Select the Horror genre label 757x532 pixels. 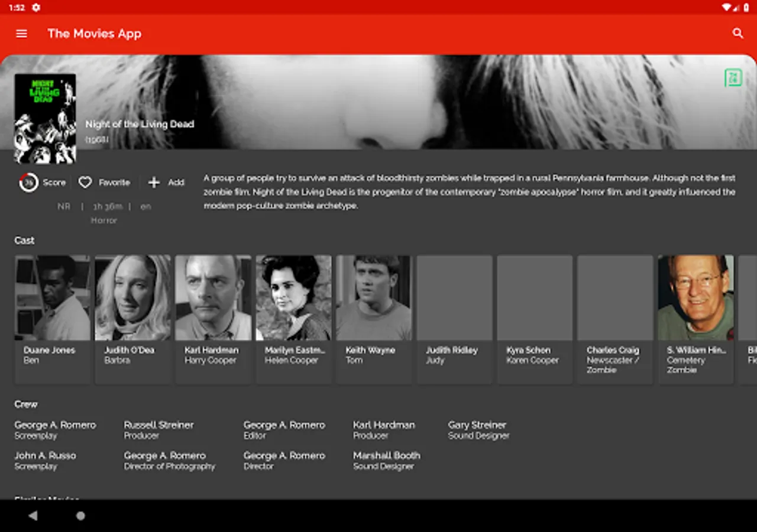(104, 220)
